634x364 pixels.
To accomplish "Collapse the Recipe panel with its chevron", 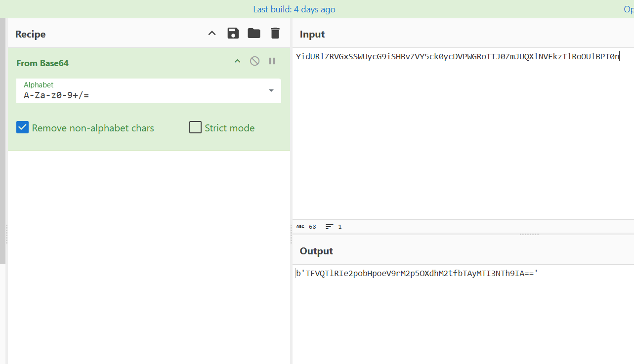I will click(x=212, y=34).
